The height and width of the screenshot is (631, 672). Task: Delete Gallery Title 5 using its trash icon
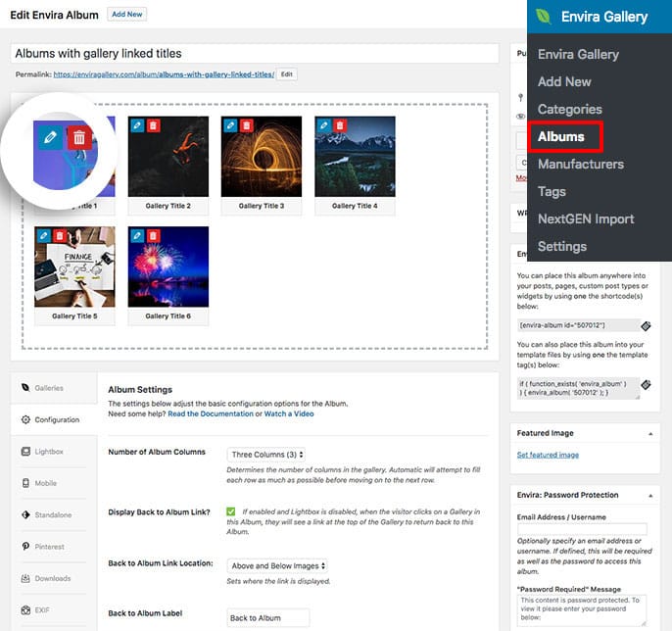pyautogui.click(x=59, y=236)
